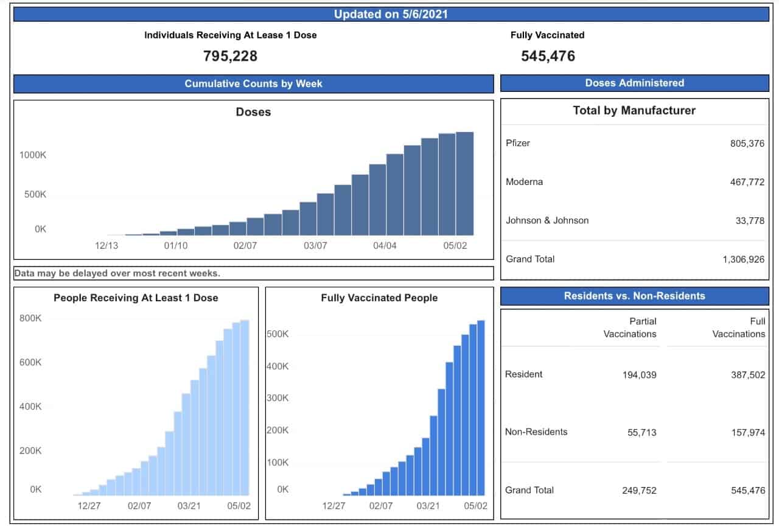Click the Non-Residents partial count 55,713
The width and height of the screenshot is (779, 532).
click(x=642, y=432)
